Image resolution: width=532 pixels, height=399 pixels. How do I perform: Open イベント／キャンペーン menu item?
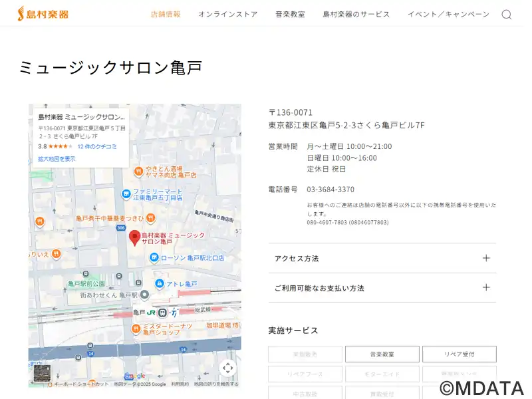point(448,14)
